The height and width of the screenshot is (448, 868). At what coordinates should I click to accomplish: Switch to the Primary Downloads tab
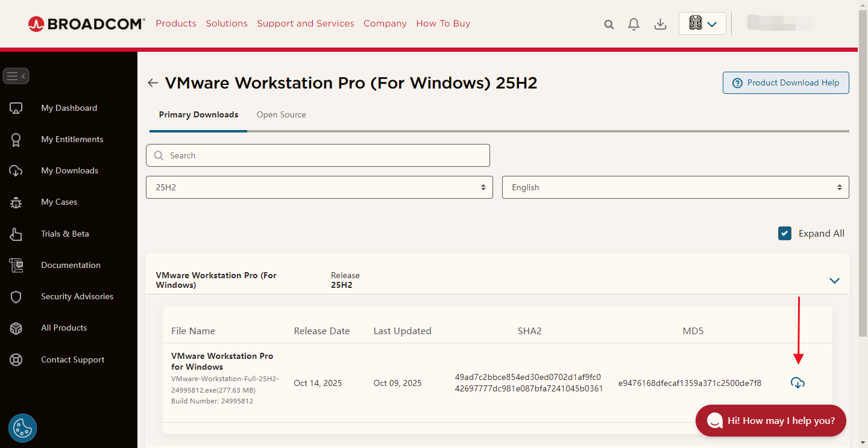(x=198, y=114)
